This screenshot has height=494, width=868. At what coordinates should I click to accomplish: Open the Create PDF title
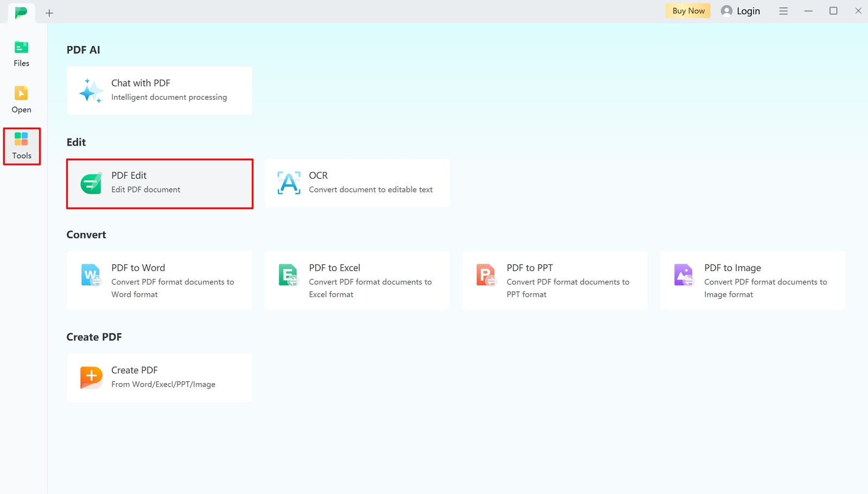pos(135,370)
